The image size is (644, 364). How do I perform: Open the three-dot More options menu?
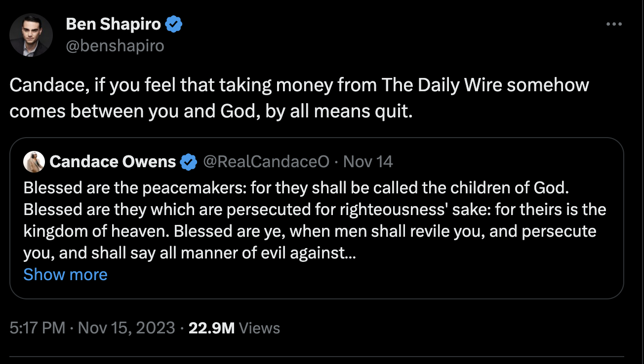click(x=614, y=24)
